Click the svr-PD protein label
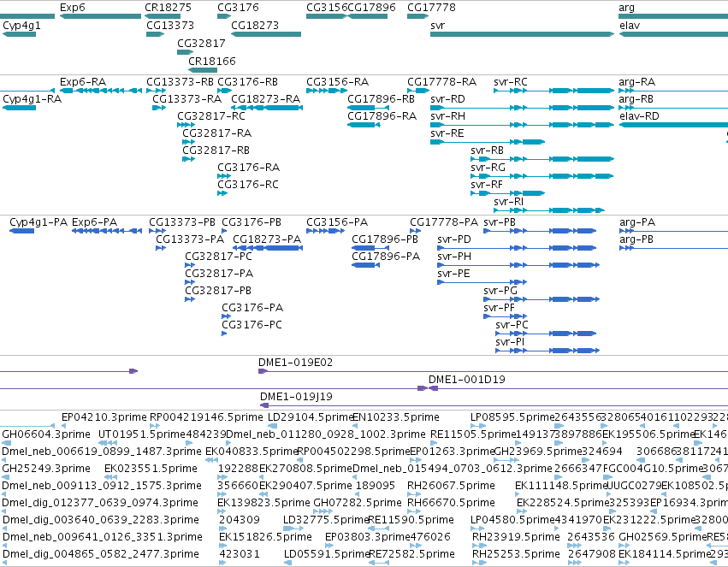 pos(454,239)
